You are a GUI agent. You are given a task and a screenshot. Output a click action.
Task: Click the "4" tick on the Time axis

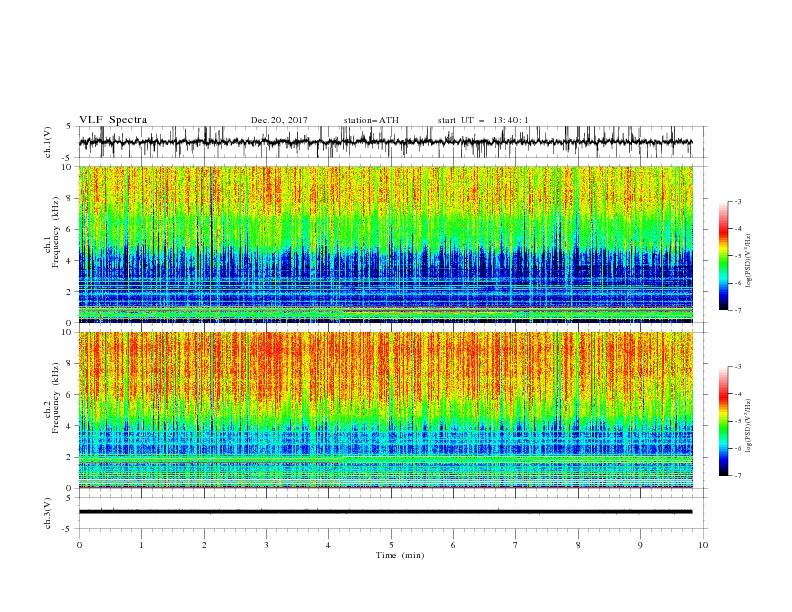329,545
